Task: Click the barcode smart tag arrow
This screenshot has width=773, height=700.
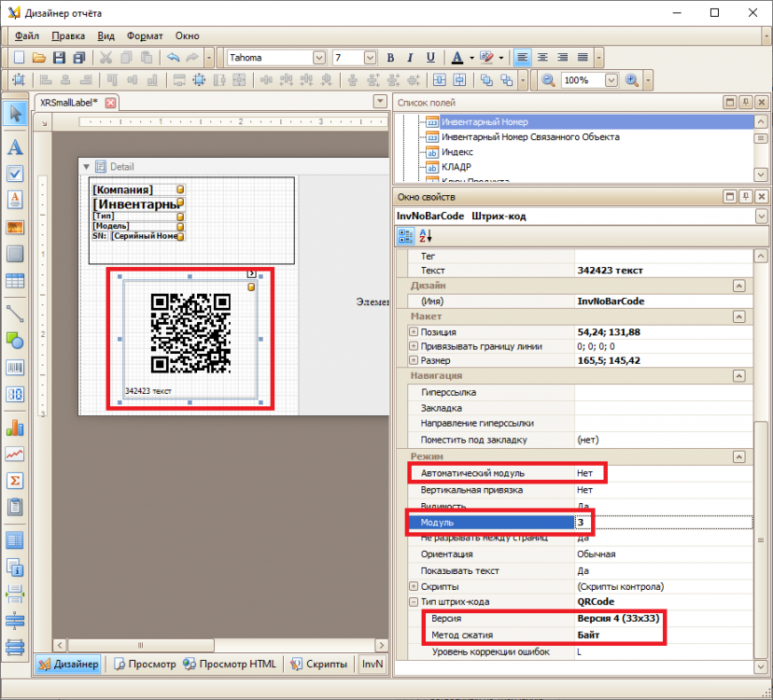Action: pos(251,273)
